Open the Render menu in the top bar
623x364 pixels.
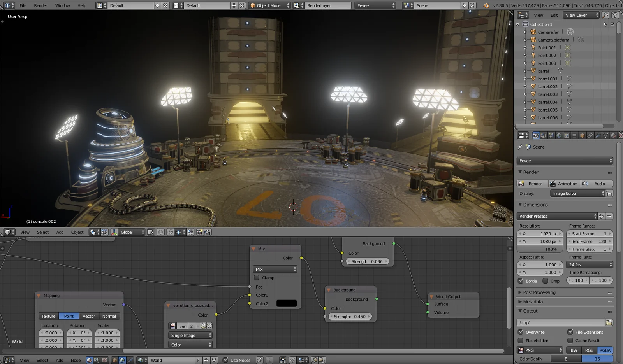40,5
